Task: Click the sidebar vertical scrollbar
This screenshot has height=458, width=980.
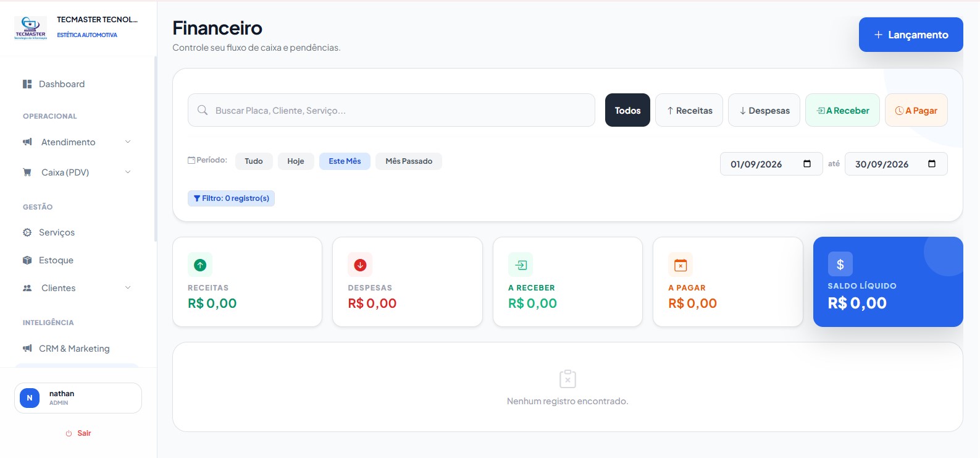Action: [156, 148]
